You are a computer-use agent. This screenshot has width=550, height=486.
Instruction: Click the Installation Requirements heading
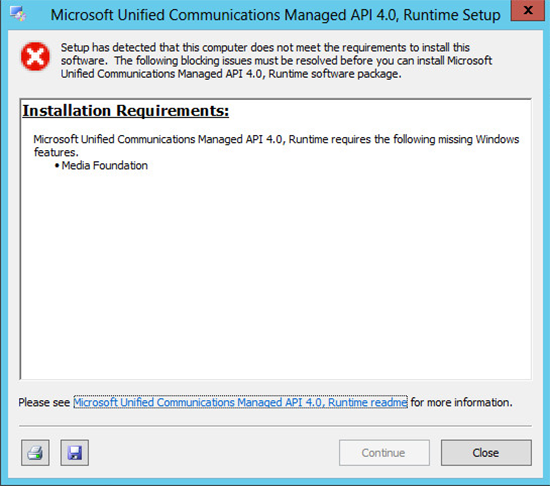(x=126, y=111)
